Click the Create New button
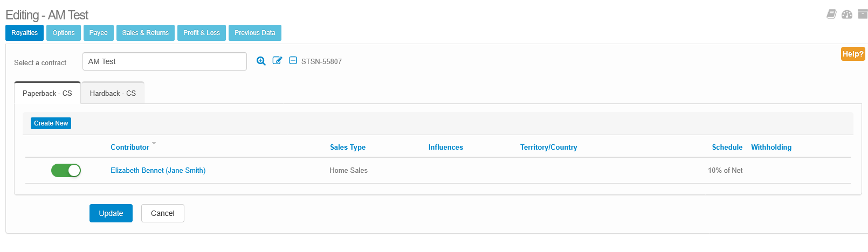The height and width of the screenshot is (252, 868). point(51,123)
